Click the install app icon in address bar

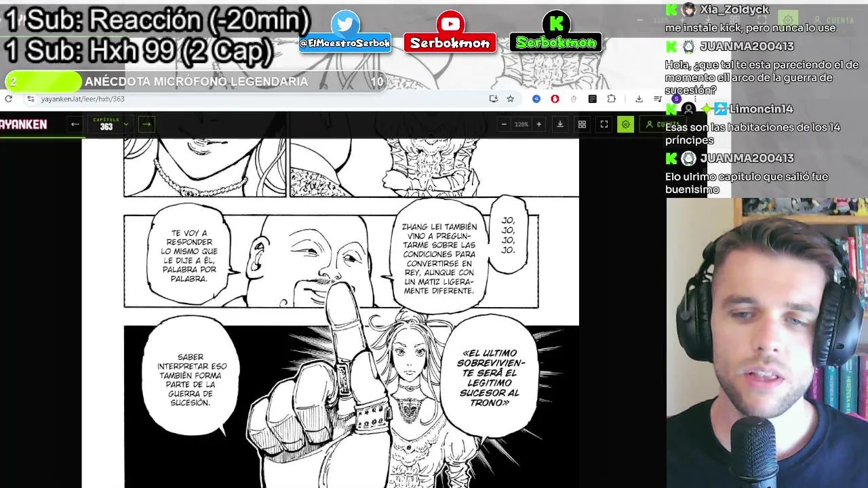click(494, 99)
